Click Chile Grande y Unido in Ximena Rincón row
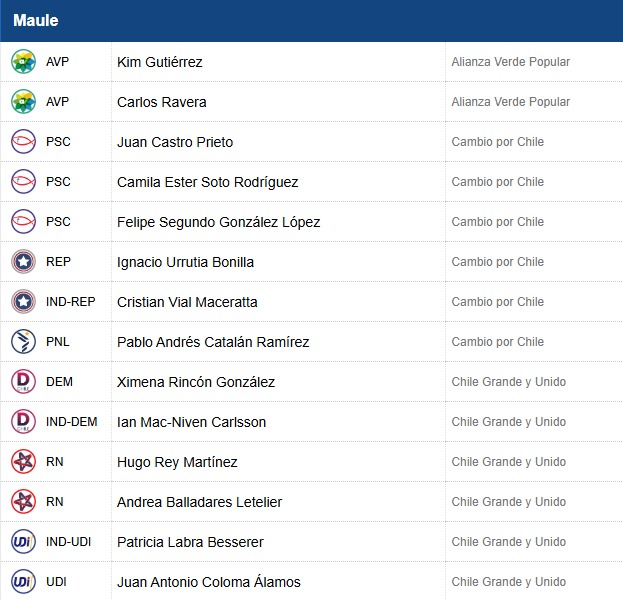The image size is (623, 600). point(508,382)
